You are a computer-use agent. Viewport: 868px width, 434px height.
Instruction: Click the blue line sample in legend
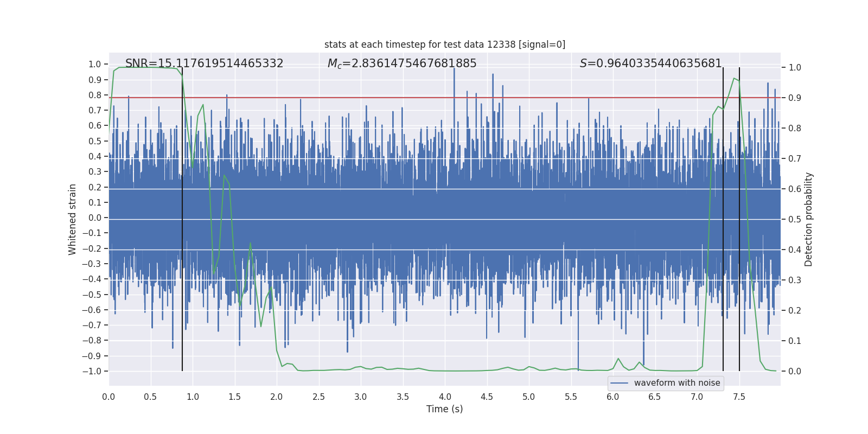click(620, 383)
